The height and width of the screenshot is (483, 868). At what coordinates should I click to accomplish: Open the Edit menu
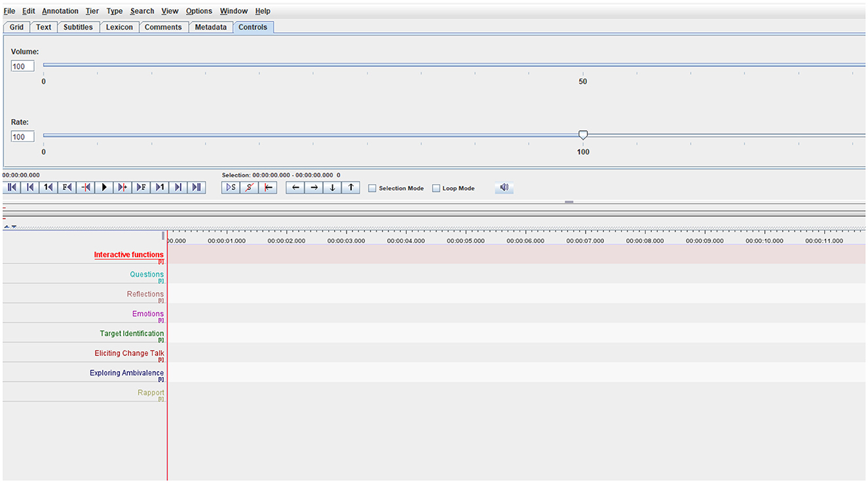point(29,11)
